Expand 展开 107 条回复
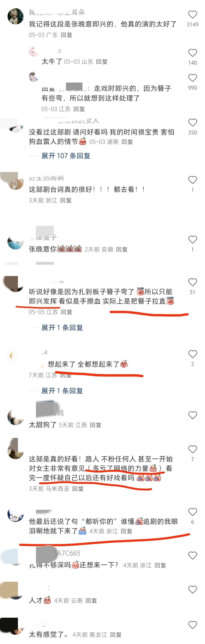Image resolution: width=205 pixels, height=644 pixels. click(66, 156)
